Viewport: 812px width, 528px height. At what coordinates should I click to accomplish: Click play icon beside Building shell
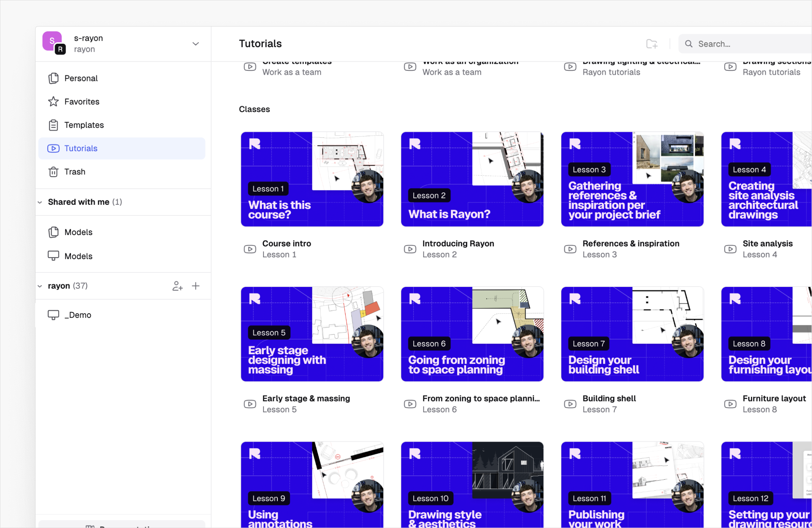(x=570, y=404)
